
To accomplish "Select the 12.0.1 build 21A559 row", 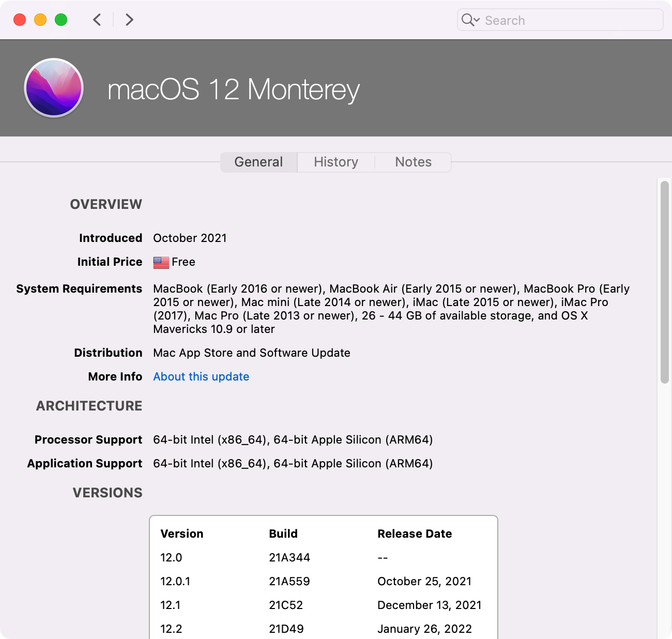I will 323,581.
